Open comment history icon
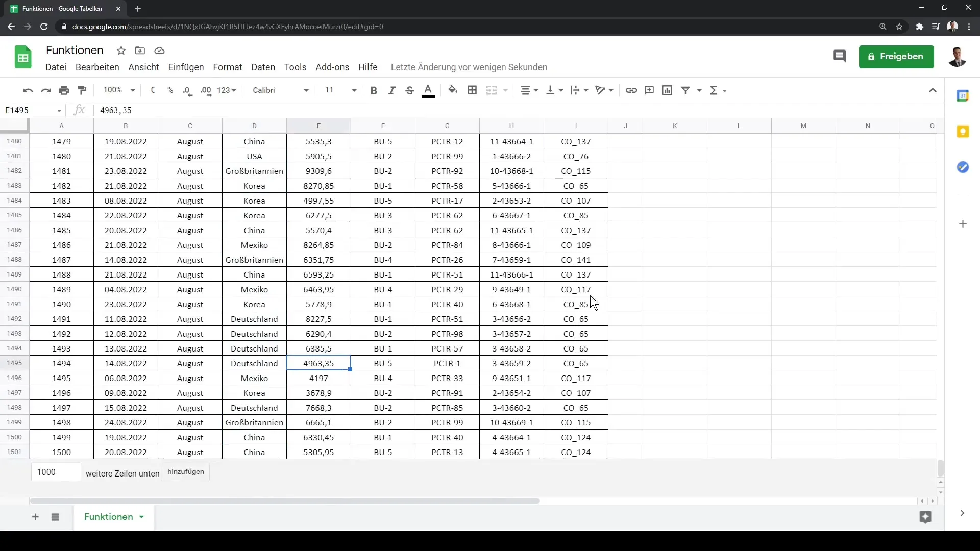This screenshot has width=980, height=551. click(x=839, y=56)
